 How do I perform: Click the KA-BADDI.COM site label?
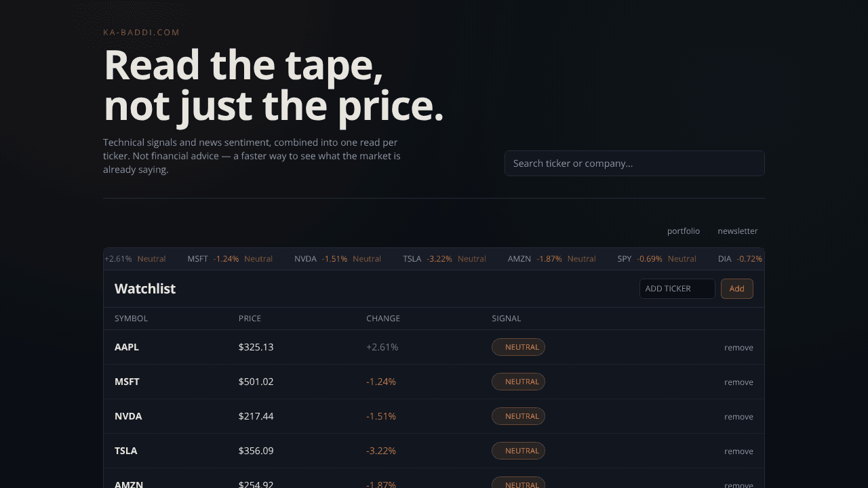coord(142,33)
